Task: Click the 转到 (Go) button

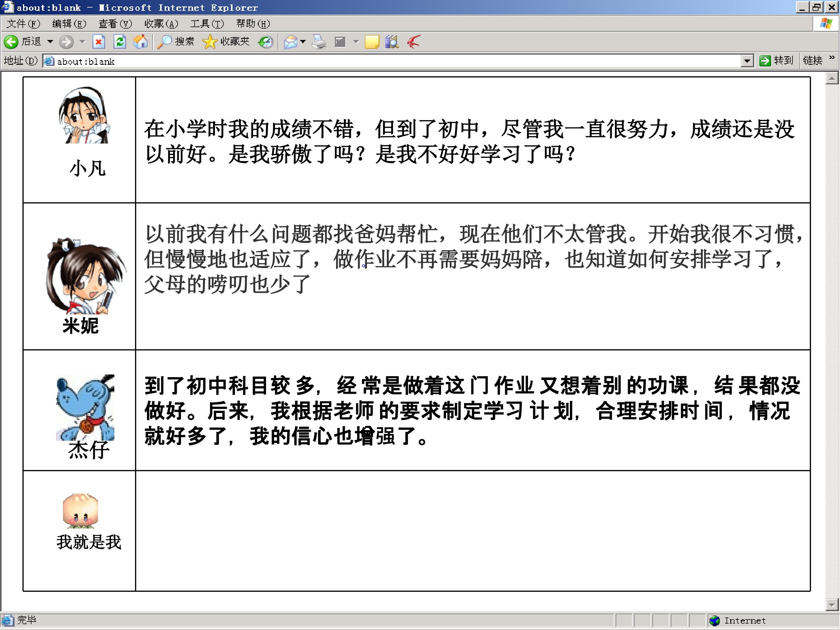Action: (776, 61)
